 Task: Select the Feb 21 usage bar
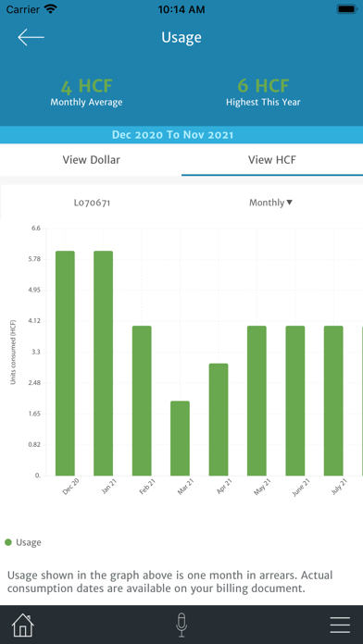click(142, 401)
